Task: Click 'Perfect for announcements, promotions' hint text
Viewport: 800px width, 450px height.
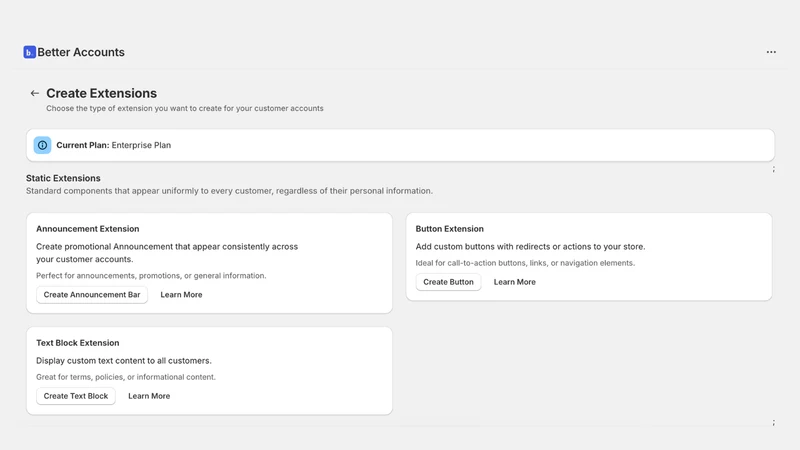Action: tap(151, 276)
